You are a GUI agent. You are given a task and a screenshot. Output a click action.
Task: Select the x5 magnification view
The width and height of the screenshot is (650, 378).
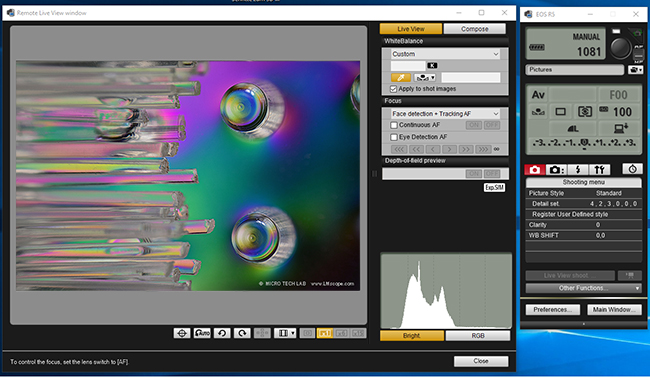[342, 333]
